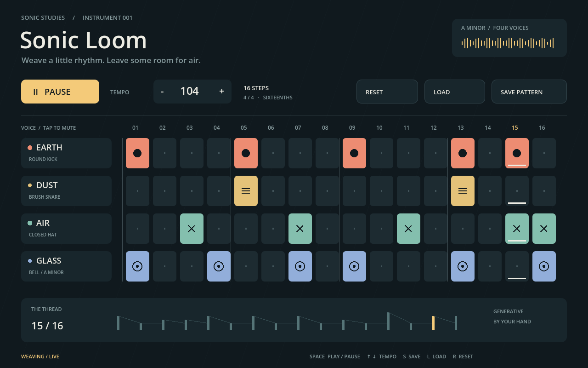Turn off DUST snare at step 13
The height and width of the screenshot is (368, 588).
[x=463, y=191]
